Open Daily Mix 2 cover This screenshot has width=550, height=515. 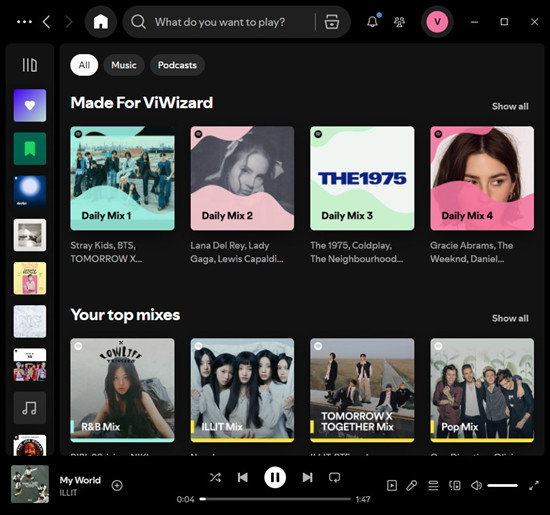point(242,178)
